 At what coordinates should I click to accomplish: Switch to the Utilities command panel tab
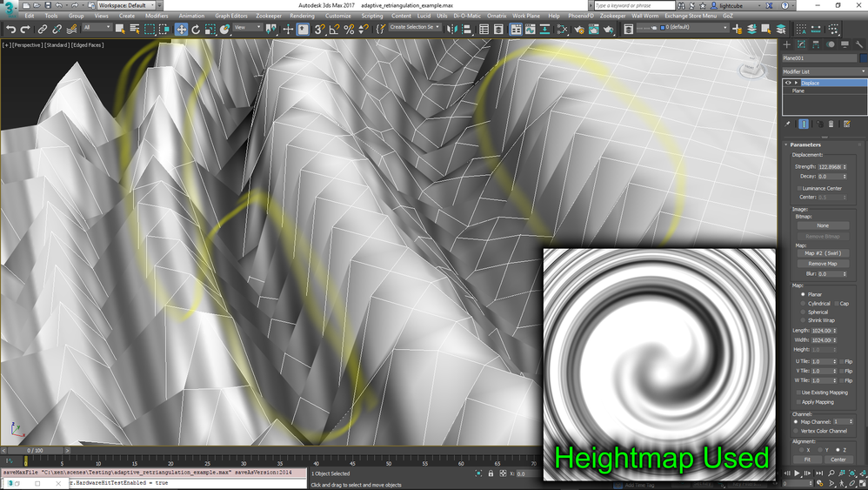[x=859, y=44]
